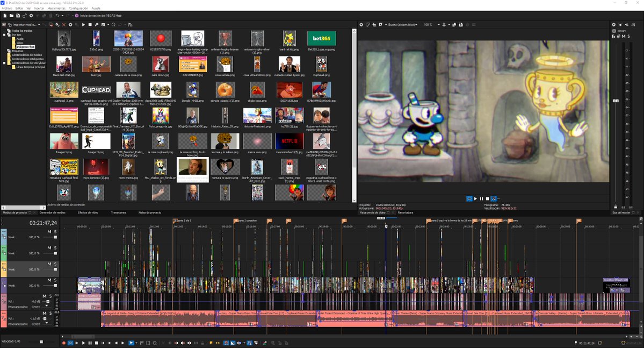Toggle the overlays grid icon in the preview

pyautogui.click(x=444, y=25)
